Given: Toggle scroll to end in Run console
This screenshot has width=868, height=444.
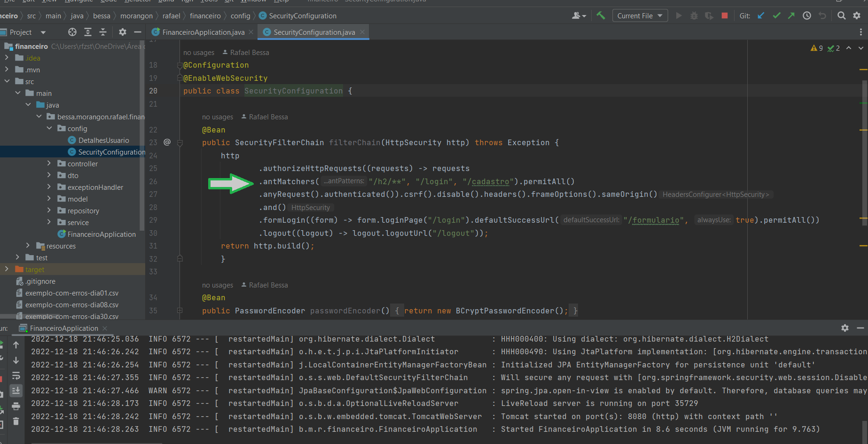Looking at the screenshot, I should [x=16, y=390].
